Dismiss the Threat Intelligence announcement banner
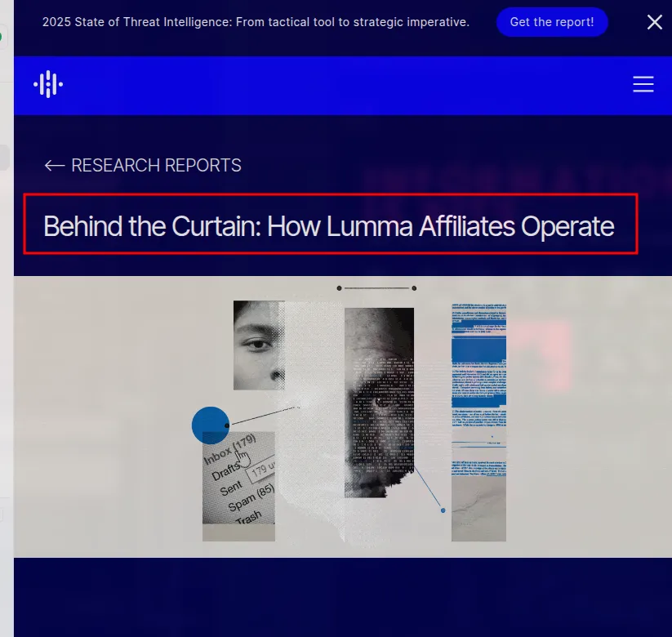The image size is (672, 637). point(654,22)
